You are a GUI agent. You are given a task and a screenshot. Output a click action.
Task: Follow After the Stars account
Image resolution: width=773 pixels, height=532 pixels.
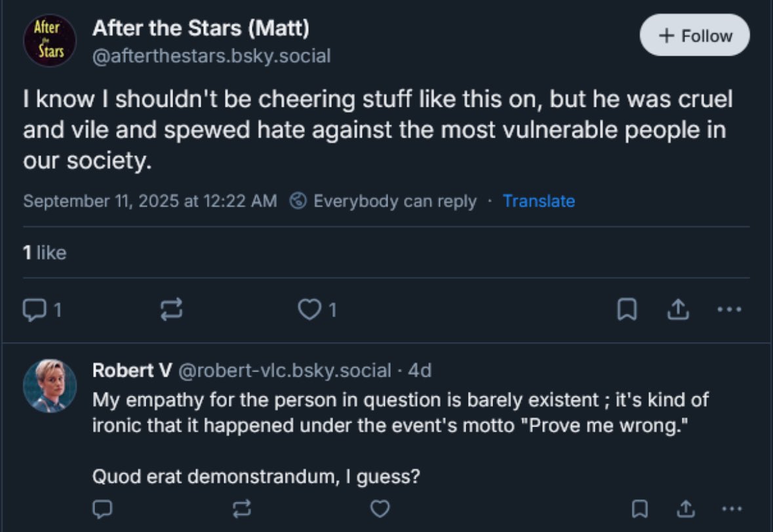(x=694, y=35)
